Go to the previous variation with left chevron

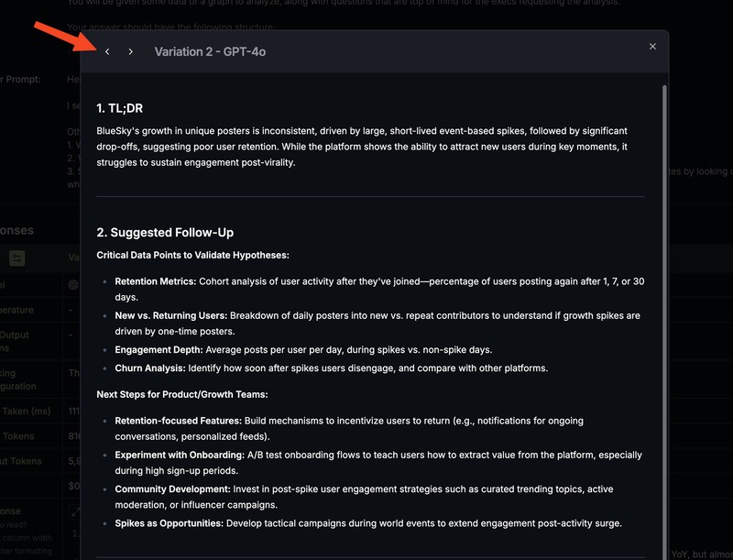coord(107,51)
